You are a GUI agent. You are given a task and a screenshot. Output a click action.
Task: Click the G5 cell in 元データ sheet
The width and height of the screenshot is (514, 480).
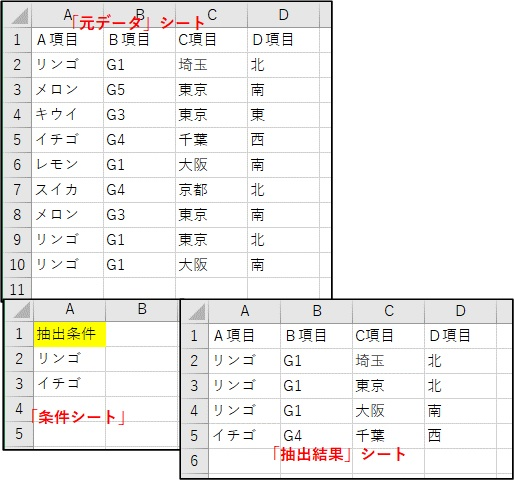tap(140, 90)
